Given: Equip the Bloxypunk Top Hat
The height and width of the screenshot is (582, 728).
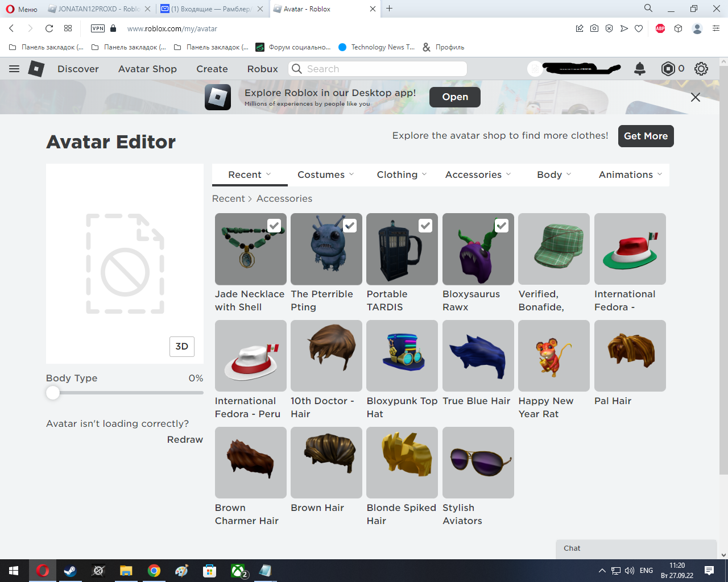Looking at the screenshot, I should 402,356.
